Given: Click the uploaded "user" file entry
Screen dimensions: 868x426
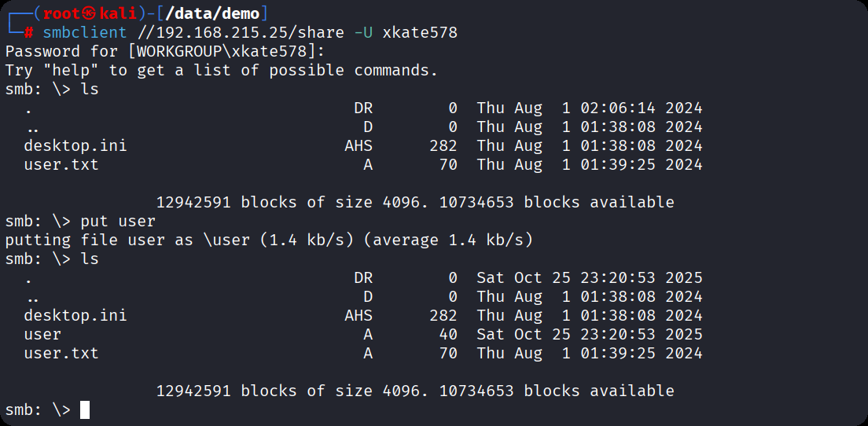Looking at the screenshot, I should (x=42, y=334).
